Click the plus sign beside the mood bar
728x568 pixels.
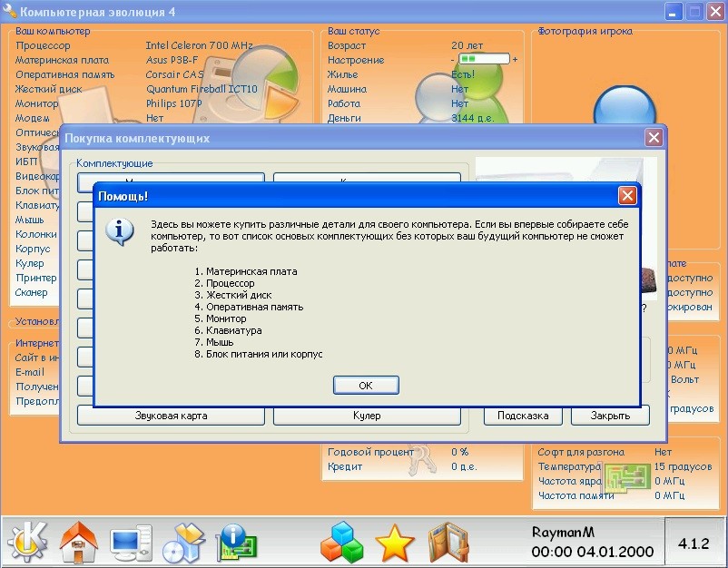pyautogui.click(x=515, y=59)
